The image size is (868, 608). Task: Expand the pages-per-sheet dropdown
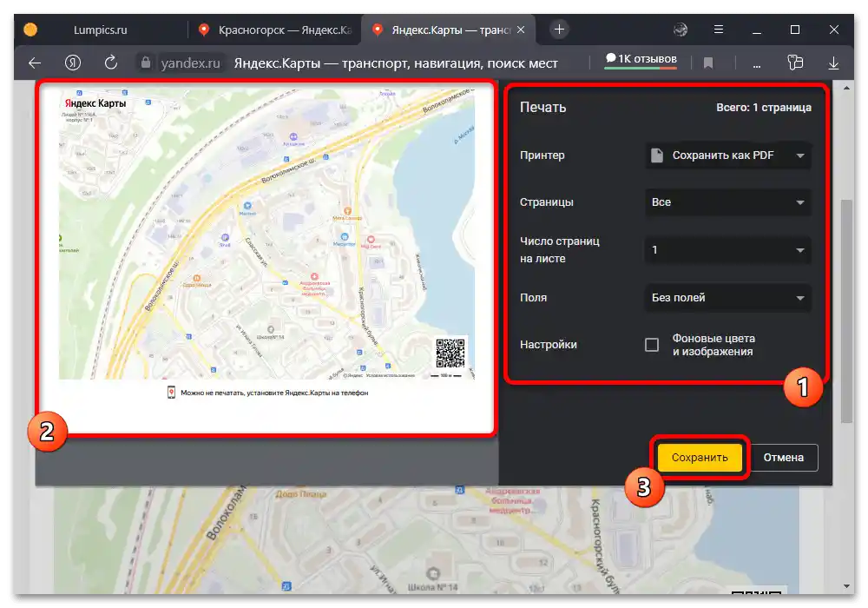pos(727,250)
